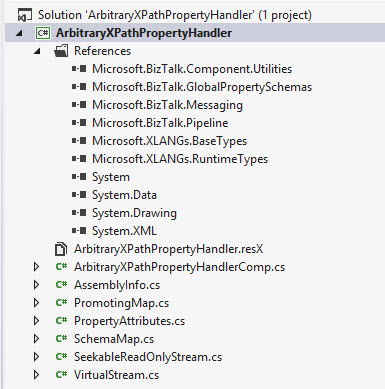Viewport: 385px width, 389px height.
Task: Select Microsoft.BizTalk.Pipeline reference
Action: tap(160, 123)
